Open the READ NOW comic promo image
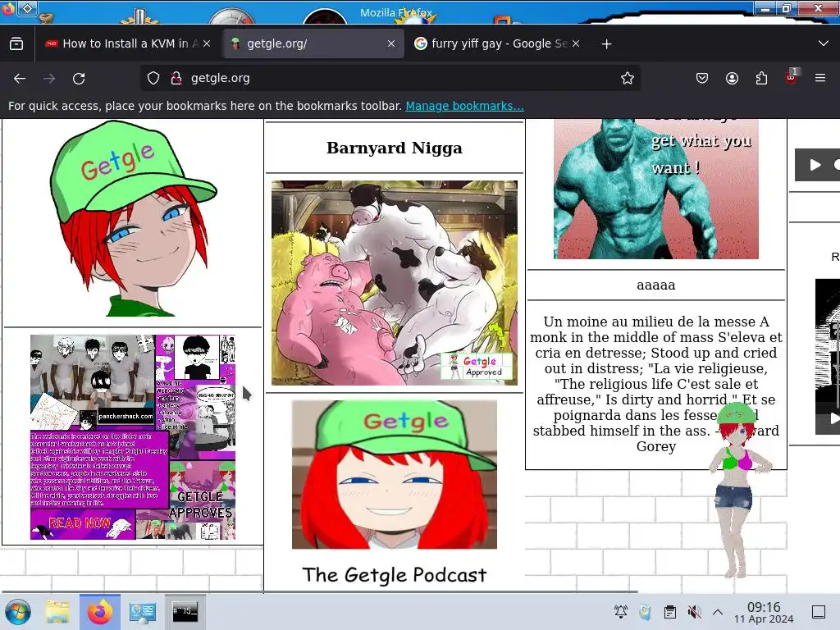The height and width of the screenshot is (630, 840). [x=133, y=437]
